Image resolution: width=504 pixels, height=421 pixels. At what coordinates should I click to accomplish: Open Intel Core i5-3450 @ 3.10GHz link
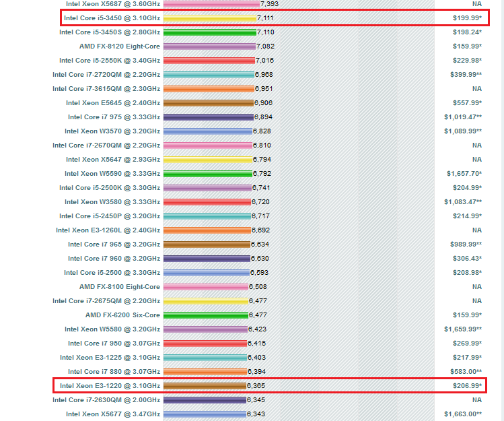pyautogui.click(x=112, y=18)
